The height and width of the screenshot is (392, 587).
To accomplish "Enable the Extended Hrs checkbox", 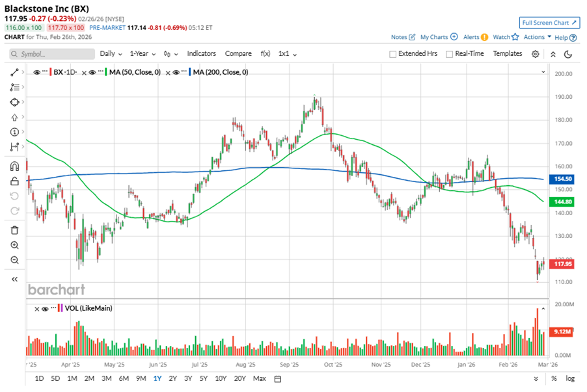I will tap(392, 54).
